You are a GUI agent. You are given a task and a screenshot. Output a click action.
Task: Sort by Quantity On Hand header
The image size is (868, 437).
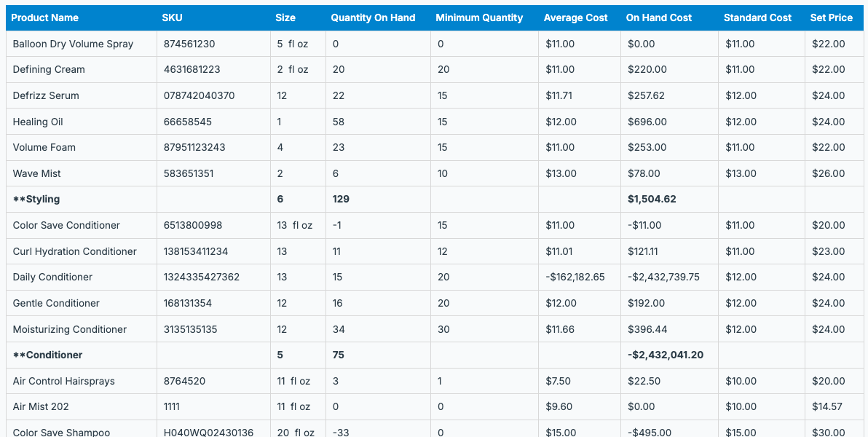point(373,17)
